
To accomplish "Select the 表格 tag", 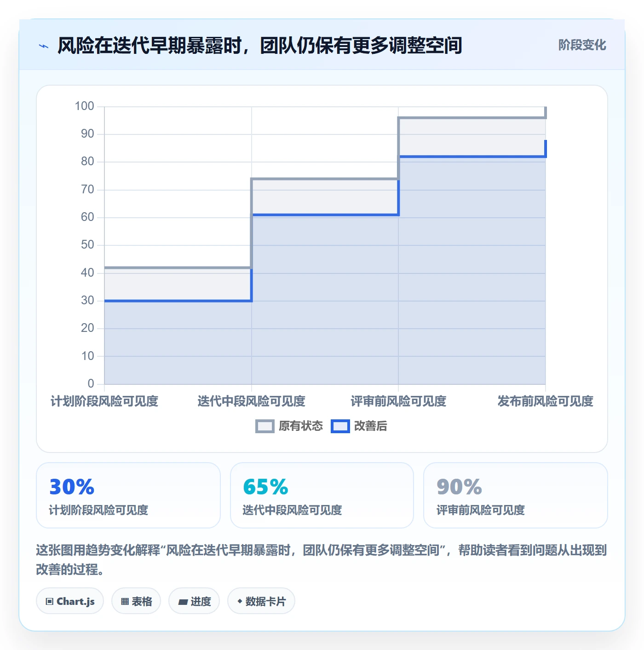I will (x=136, y=601).
